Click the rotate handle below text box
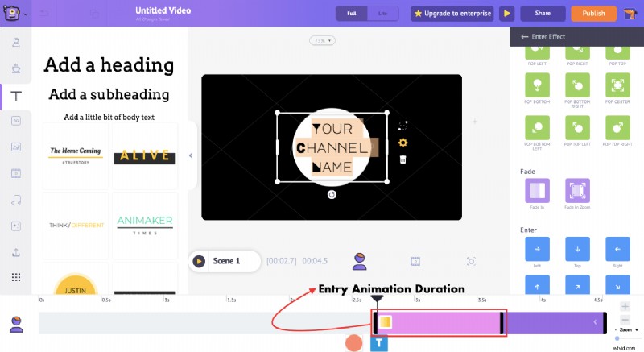Screen dimensions: 644x352 pos(332,194)
